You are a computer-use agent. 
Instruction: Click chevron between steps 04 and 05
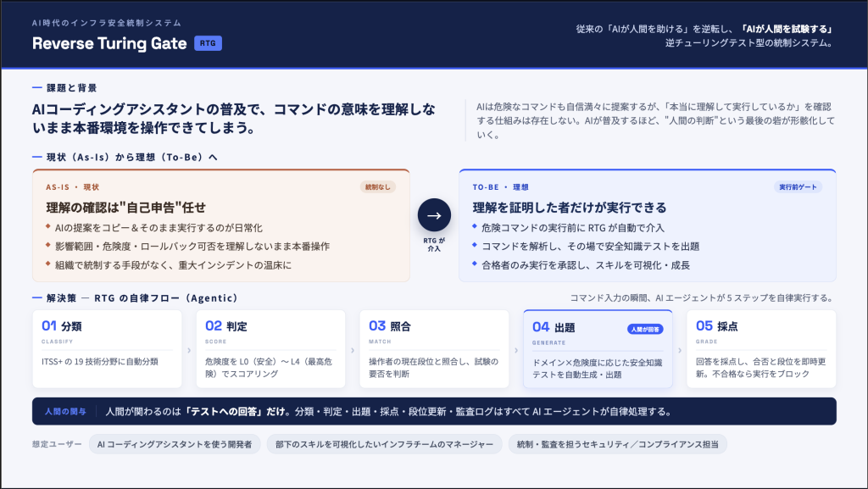click(680, 350)
